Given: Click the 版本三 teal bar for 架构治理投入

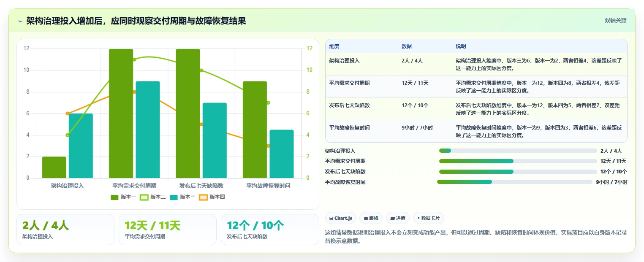Looking at the screenshot, I should coord(81,146).
